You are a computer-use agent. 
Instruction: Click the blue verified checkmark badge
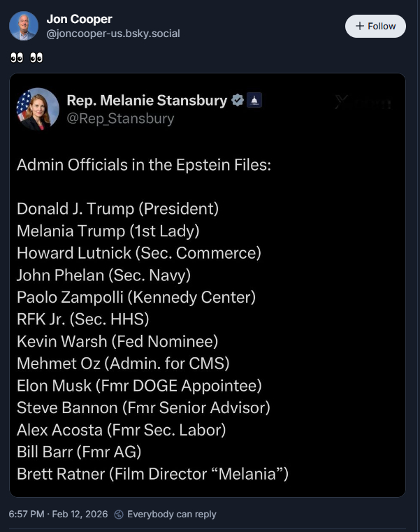238,101
